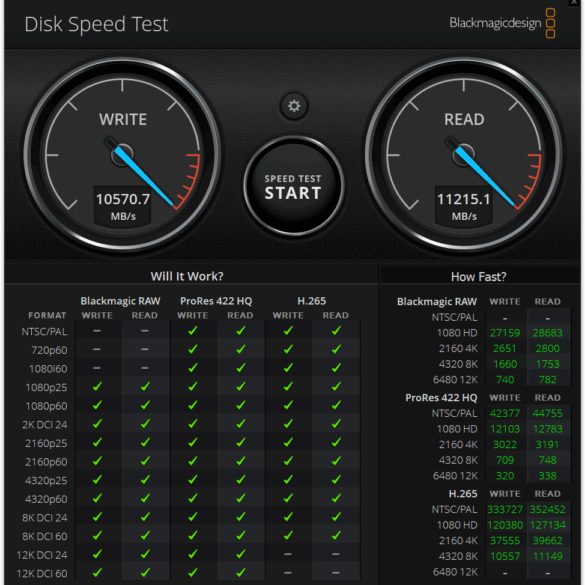Viewport: 585px width, 585px height.
Task: Click H.265 read checkmark for 2160p25
Action: click(336, 442)
